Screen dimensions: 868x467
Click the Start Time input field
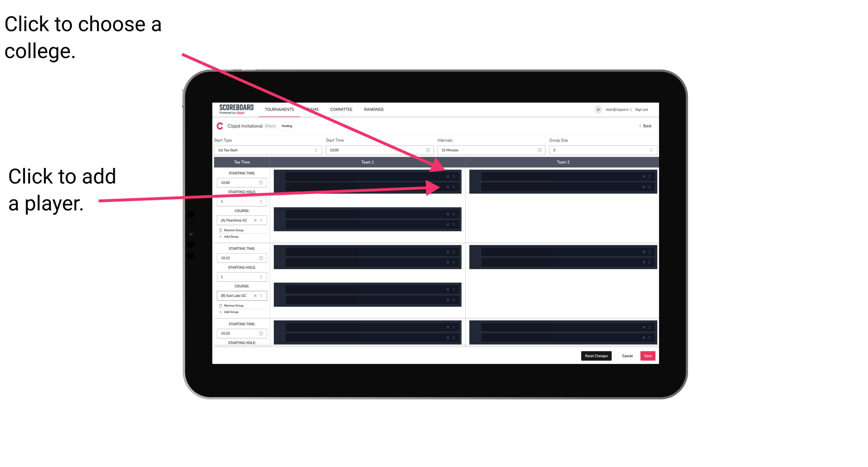[380, 150]
